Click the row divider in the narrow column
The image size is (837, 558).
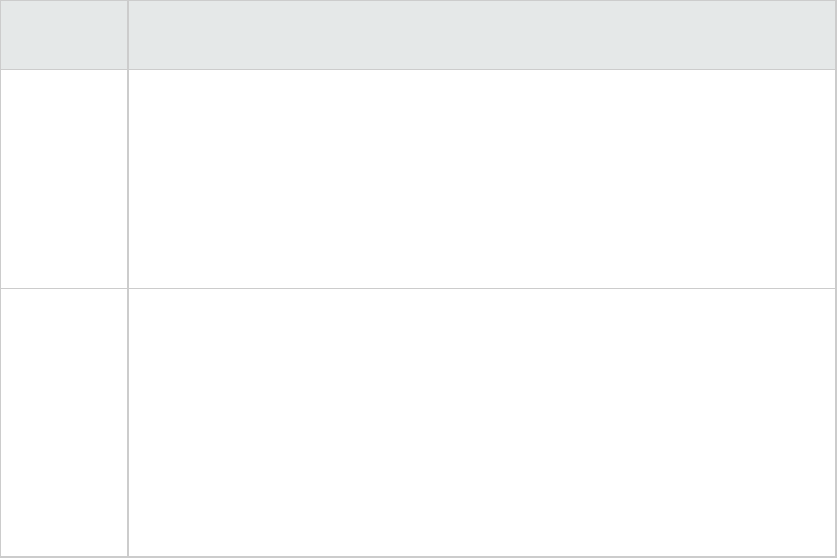click(x=64, y=289)
